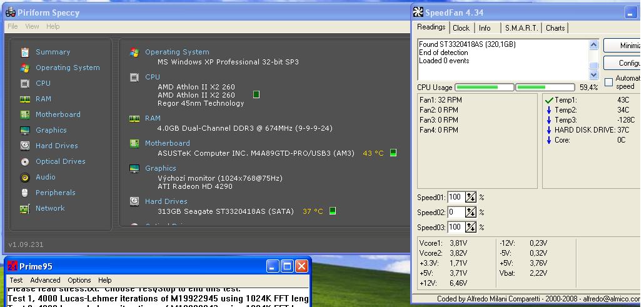Click the green indicator next to 43 °C
The height and width of the screenshot is (307, 644).
393,153
